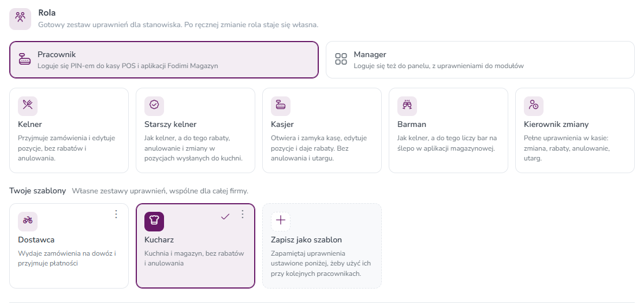This screenshot has height=303, width=644.
Task: Click the Manager modules grid icon
Action: pyautogui.click(x=341, y=59)
